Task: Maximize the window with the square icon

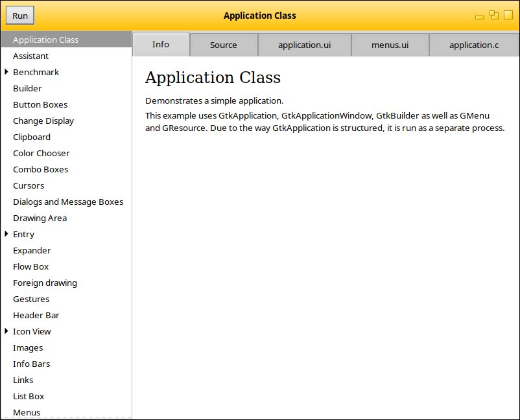Action: pos(508,15)
